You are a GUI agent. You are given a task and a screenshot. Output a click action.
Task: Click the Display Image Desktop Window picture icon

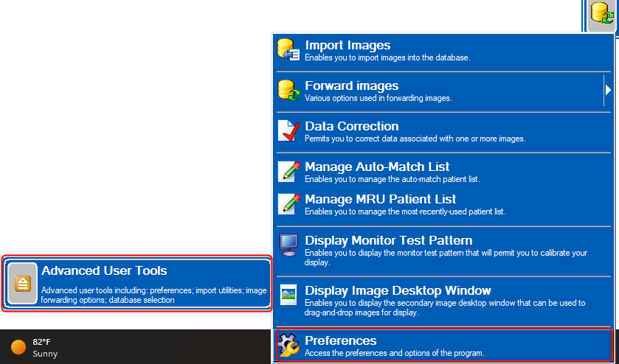pyautogui.click(x=288, y=295)
